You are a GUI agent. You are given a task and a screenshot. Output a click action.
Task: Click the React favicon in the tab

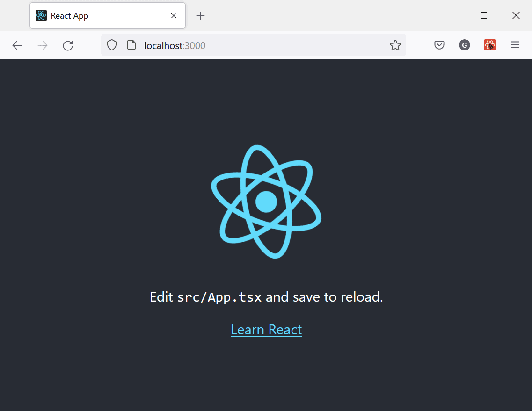[x=41, y=15]
